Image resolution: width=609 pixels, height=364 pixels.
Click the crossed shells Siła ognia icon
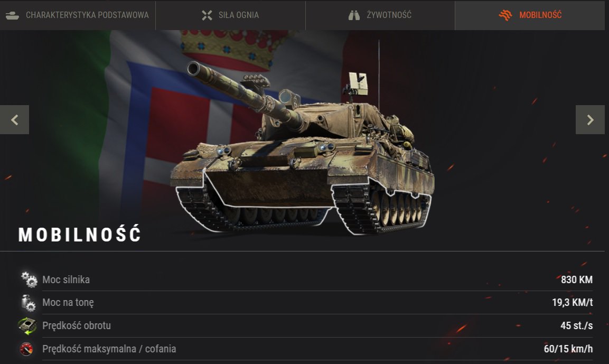pyautogui.click(x=207, y=15)
